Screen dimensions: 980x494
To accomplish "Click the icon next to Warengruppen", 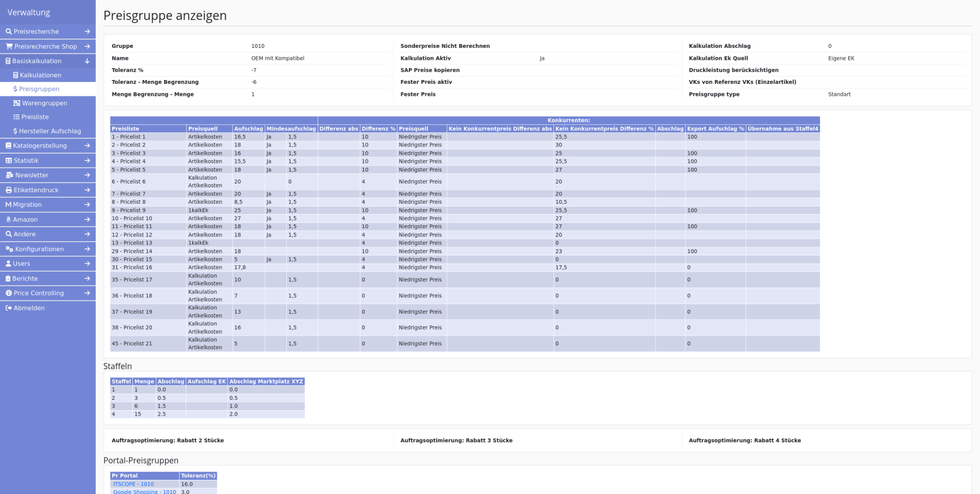I will pos(17,103).
